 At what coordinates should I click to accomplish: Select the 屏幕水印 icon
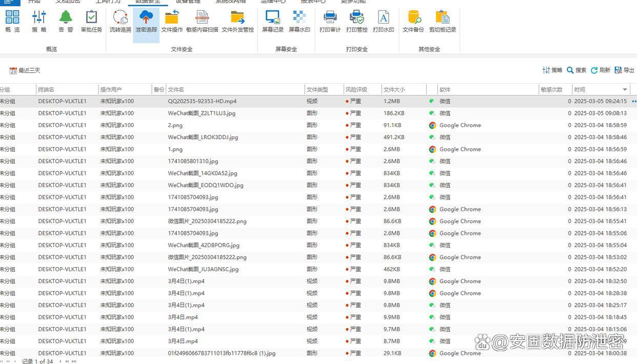tap(299, 21)
